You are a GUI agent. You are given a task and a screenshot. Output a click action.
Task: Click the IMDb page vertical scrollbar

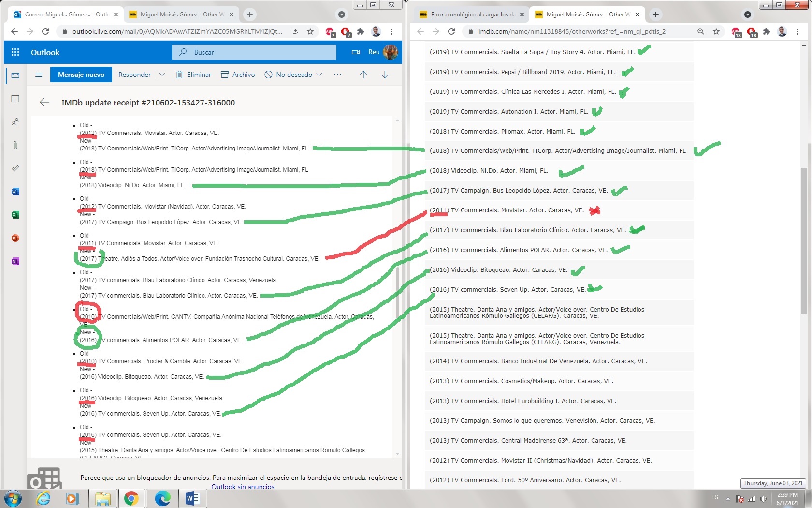click(x=803, y=242)
